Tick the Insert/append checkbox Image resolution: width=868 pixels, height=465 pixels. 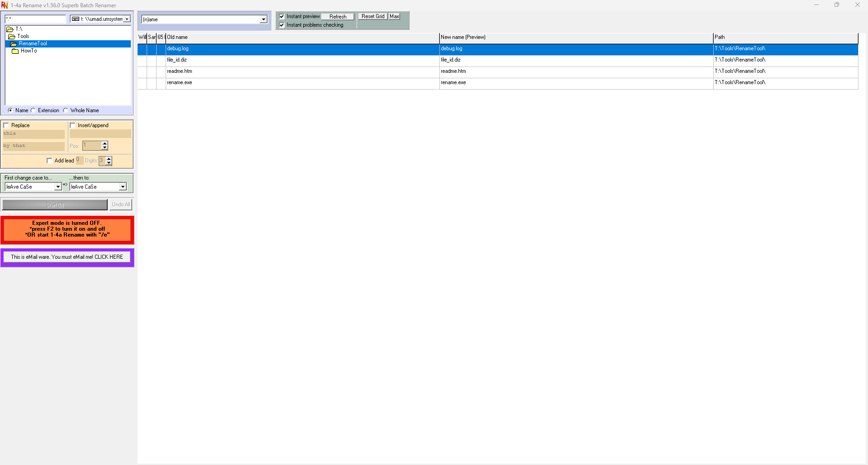[72, 125]
